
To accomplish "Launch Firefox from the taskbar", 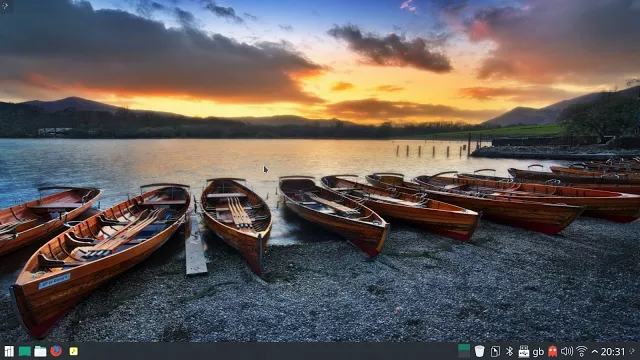I will (x=56, y=351).
